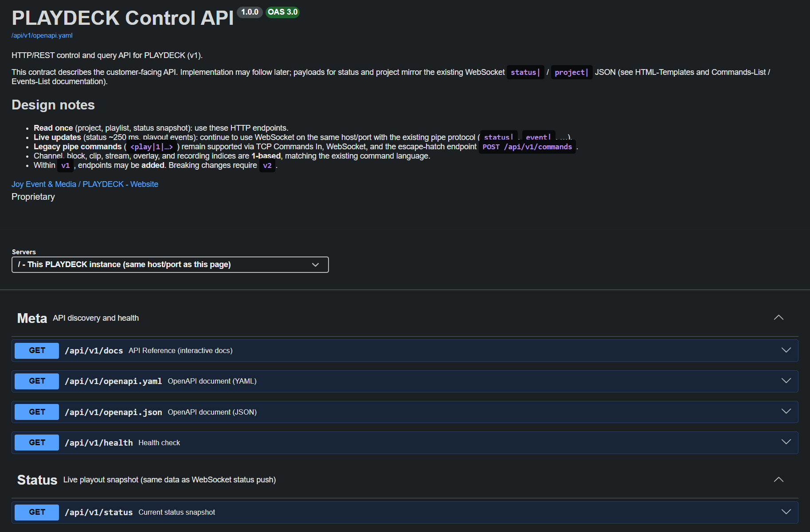Click the Health check description
The height and width of the screenshot is (532, 810).
click(x=159, y=443)
